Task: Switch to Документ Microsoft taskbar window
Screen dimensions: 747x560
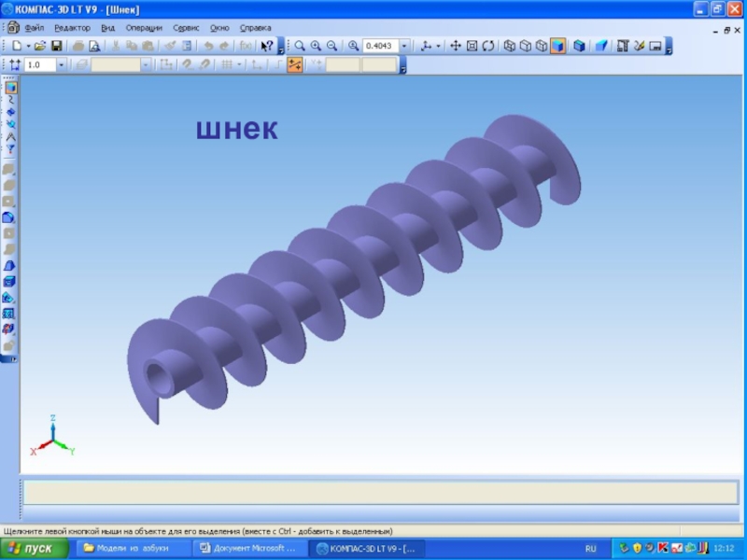Action: pyautogui.click(x=249, y=548)
